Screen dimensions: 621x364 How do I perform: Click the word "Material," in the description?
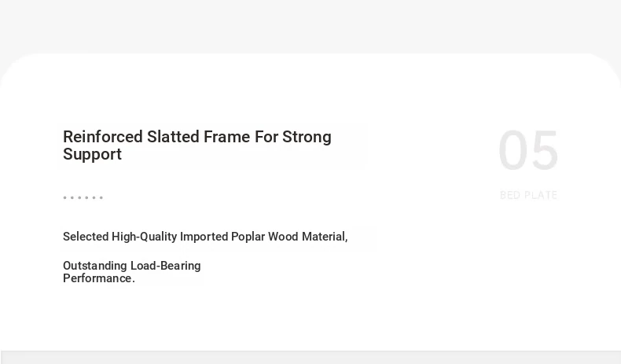325,237
